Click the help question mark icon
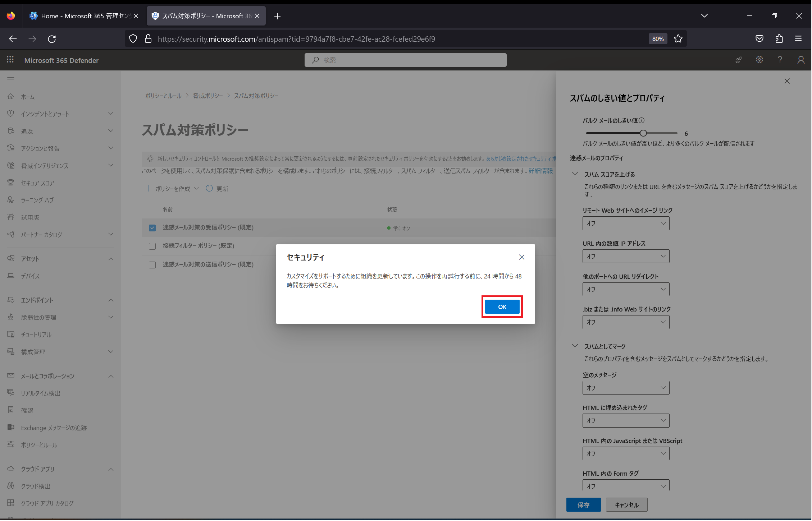The width and height of the screenshot is (812, 521). (x=780, y=60)
